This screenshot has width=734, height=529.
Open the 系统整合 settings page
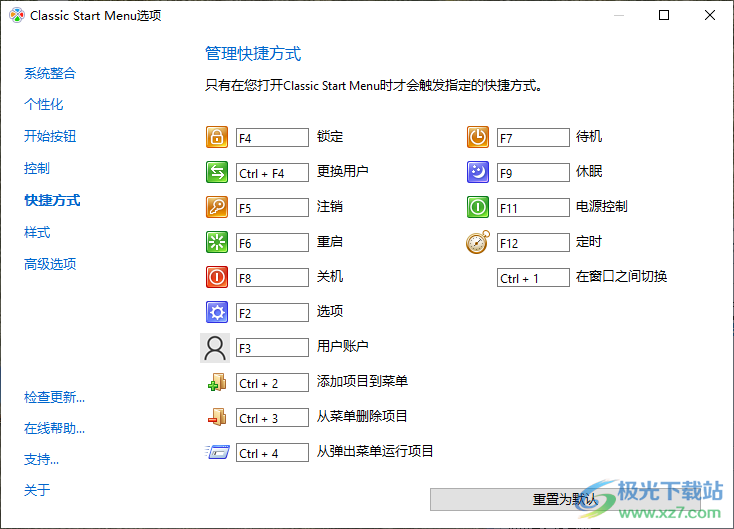[50, 73]
